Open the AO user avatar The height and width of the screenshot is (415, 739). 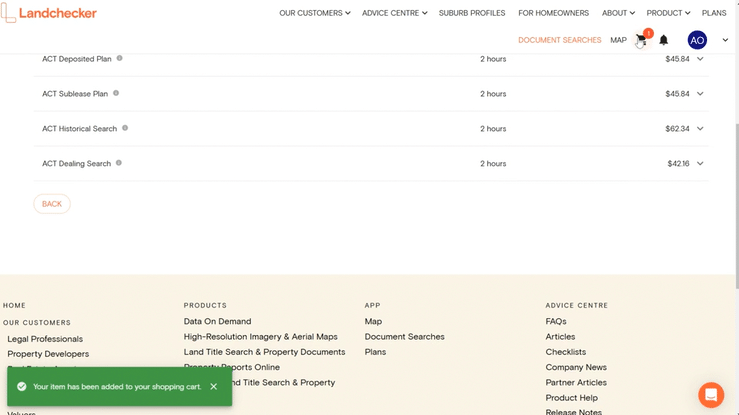pyautogui.click(x=697, y=40)
